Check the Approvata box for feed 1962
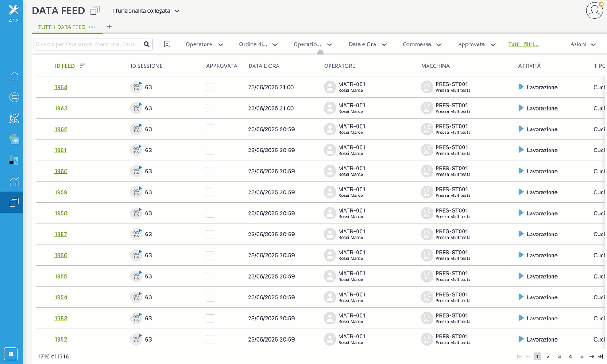This screenshot has height=364, width=607. coord(210,129)
